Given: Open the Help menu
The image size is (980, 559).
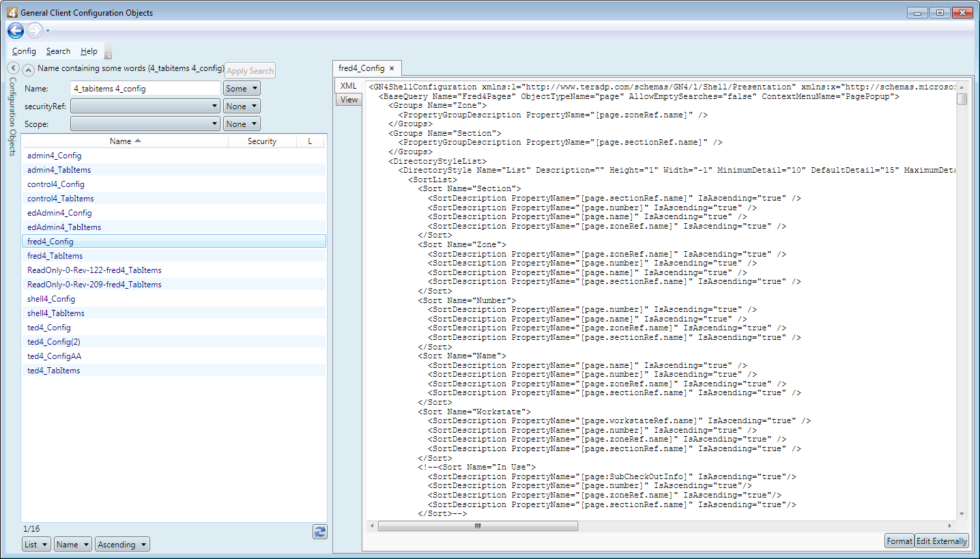Looking at the screenshot, I should click(89, 51).
